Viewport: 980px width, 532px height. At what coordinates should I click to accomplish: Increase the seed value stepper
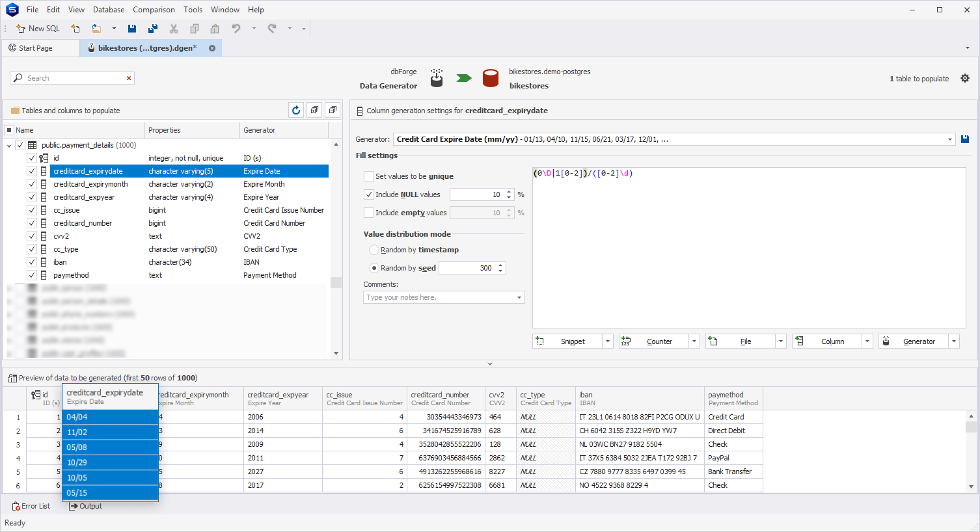tap(500, 265)
